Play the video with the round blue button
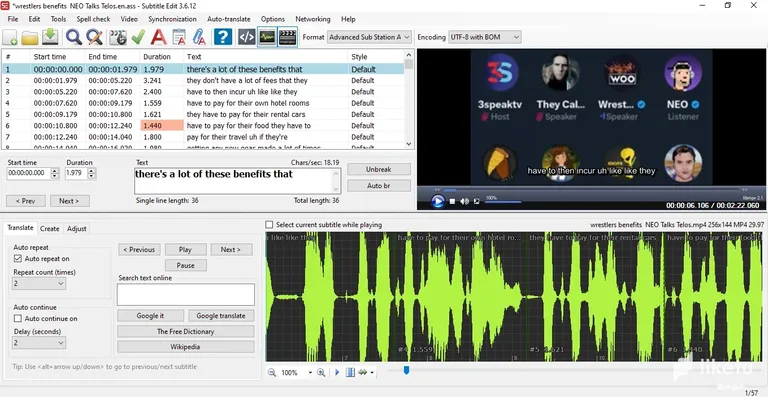 click(x=437, y=201)
